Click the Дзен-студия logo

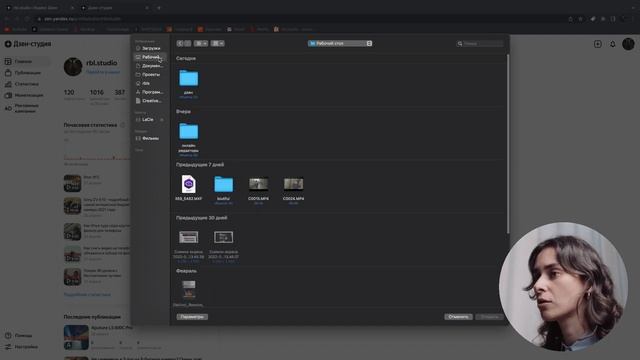point(28,44)
